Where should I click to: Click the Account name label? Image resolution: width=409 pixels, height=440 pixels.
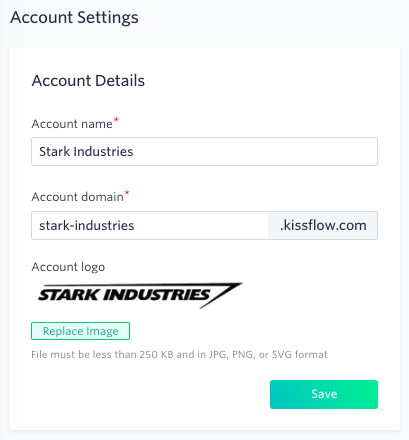72,124
